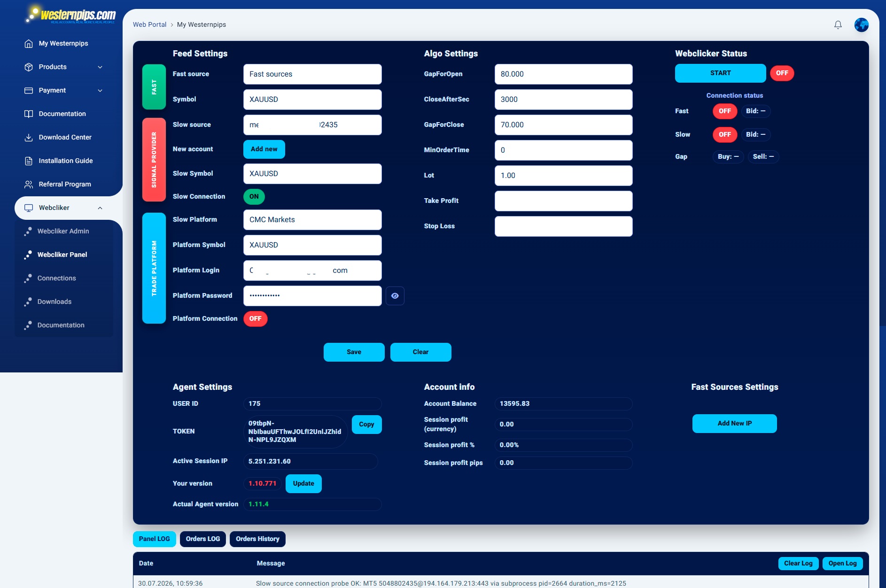Open the Fast source dropdown

pyautogui.click(x=312, y=74)
